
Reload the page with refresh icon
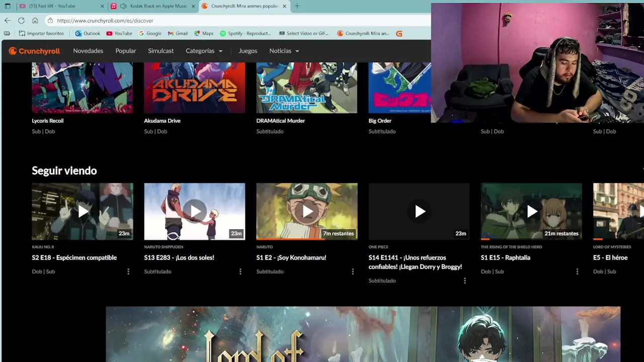[21, 21]
